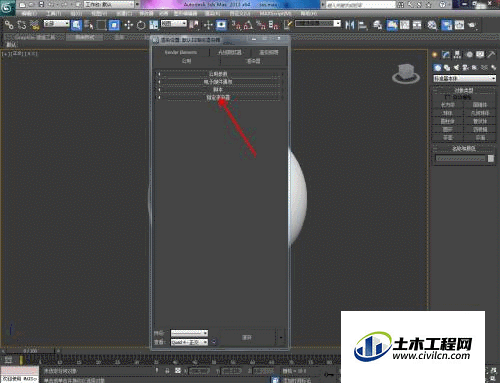Click the Render Setup toolbar icon
Viewport: 500px width, 383px height.
[x=447, y=25]
